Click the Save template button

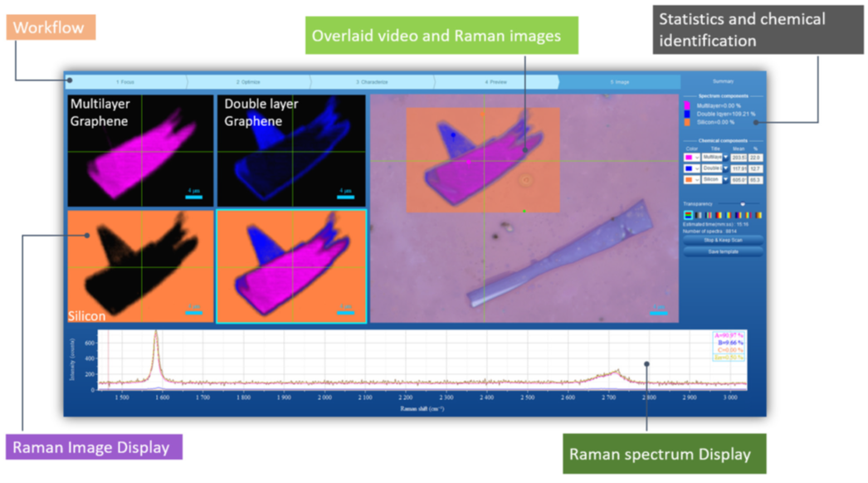[x=723, y=251]
